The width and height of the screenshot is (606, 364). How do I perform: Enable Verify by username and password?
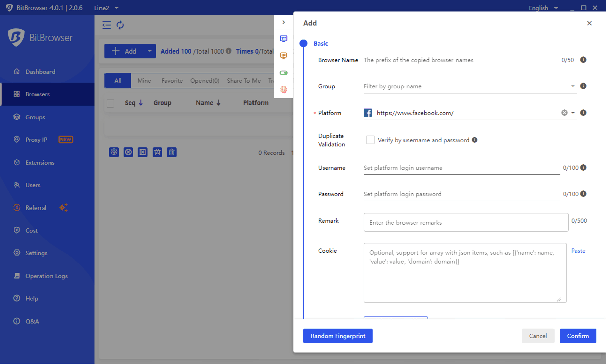coord(370,140)
